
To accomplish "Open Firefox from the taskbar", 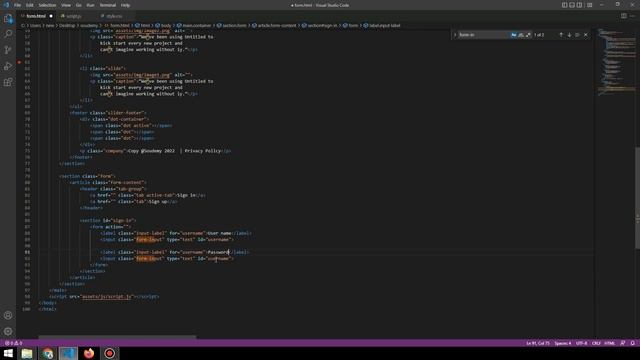I will [89, 353].
